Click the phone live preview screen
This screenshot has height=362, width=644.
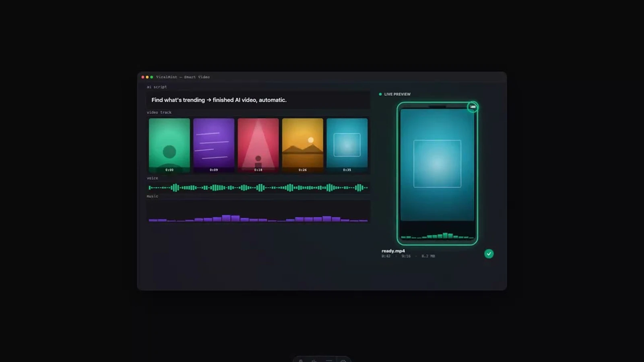[x=438, y=165]
